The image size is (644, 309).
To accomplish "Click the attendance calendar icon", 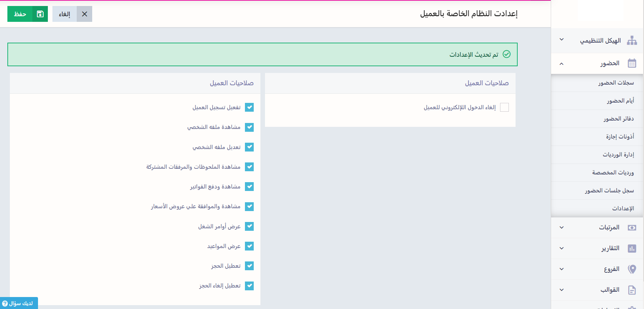I will pyautogui.click(x=632, y=63).
